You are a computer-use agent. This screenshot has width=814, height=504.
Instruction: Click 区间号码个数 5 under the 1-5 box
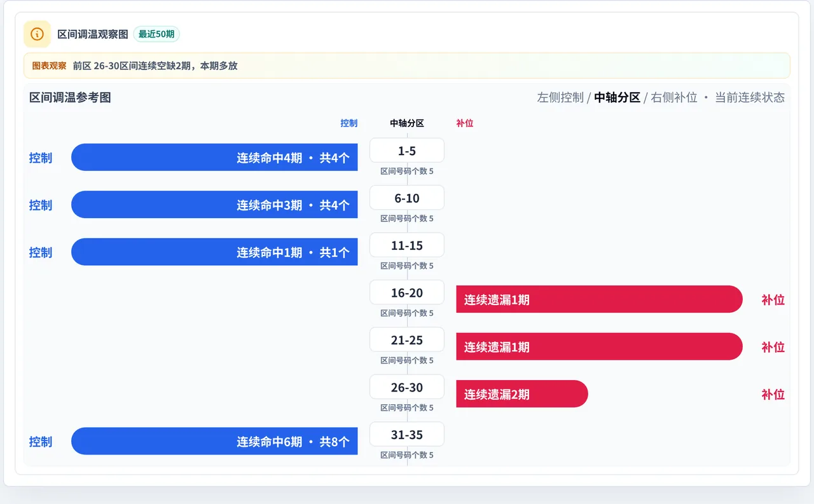coord(407,171)
